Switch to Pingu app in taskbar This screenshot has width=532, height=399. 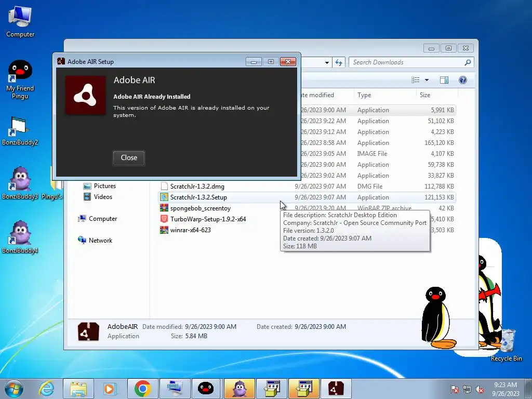(207, 389)
